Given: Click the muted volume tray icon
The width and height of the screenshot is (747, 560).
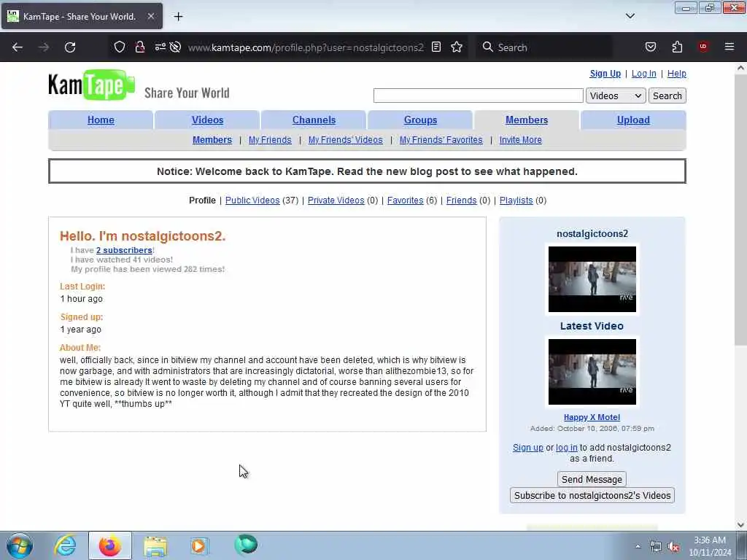Looking at the screenshot, I should [673, 547].
